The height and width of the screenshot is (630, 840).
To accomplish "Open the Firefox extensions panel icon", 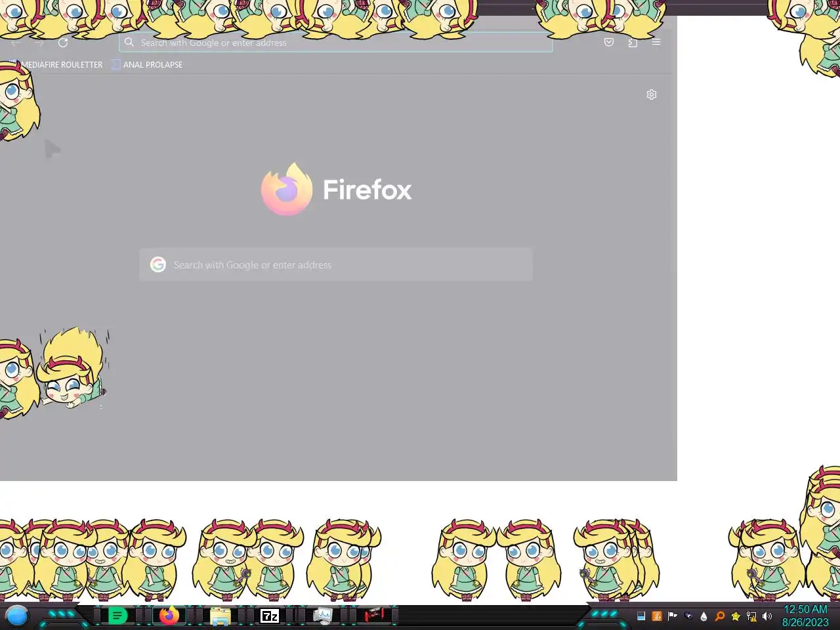I will click(633, 42).
